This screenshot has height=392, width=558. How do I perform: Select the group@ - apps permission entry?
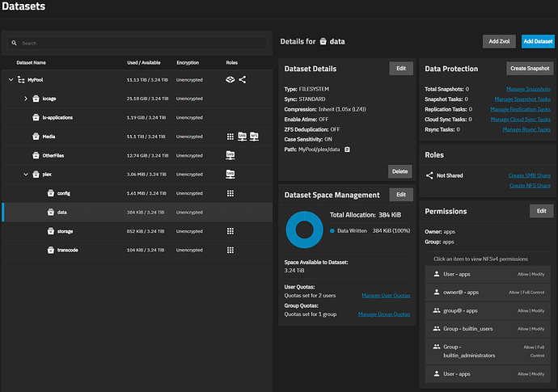tap(488, 310)
